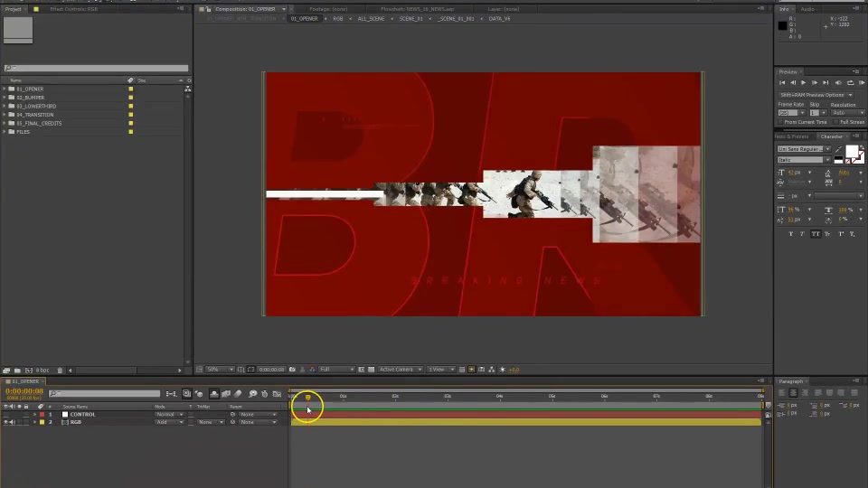
Task: Toggle the Motion Blur enable icon in timeline
Action: click(238, 394)
